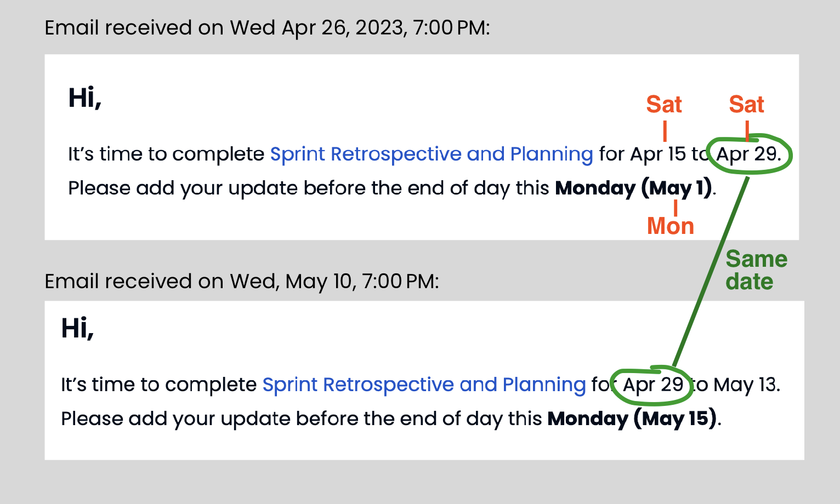Image resolution: width=840 pixels, height=504 pixels.
Task: Click the orange Sat label above Apr 15
Action: click(664, 104)
